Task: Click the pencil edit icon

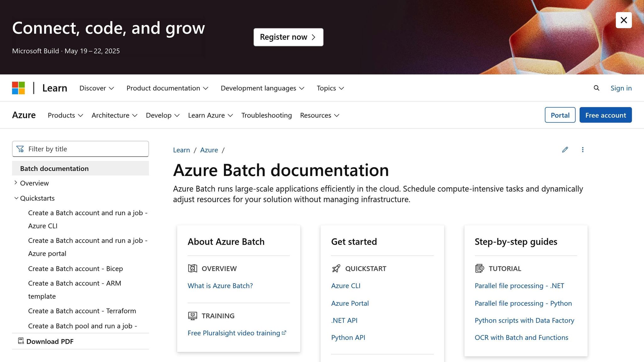Action: [565, 150]
